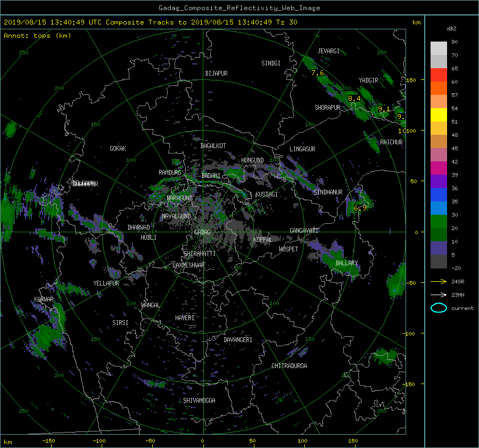The height and width of the screenshot is (448, 479).
Task: Click the dark gray -20 dBZ legend swatch
Action: tap(439, 262)
